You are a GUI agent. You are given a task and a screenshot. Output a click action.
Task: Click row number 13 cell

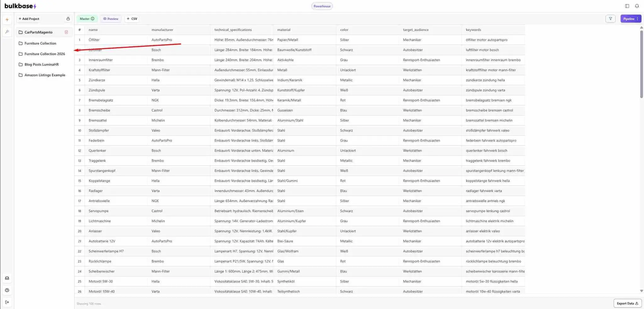point(80,160)
